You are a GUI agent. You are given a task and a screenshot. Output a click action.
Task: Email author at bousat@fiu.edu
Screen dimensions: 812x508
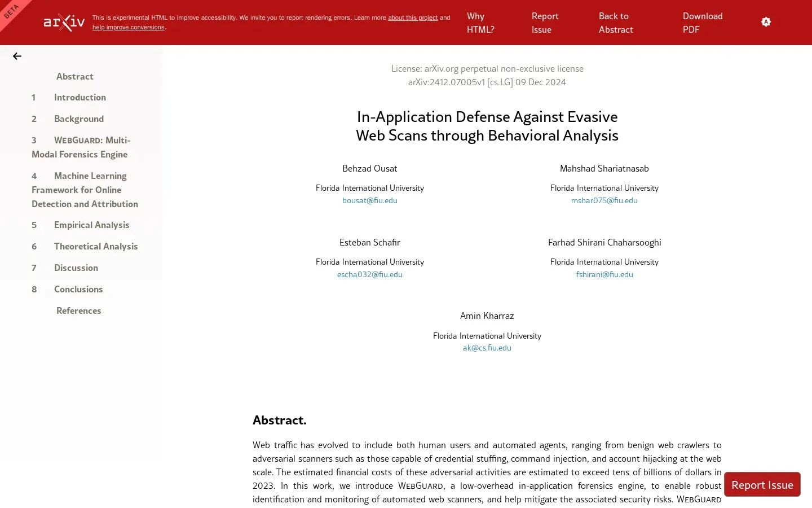tap(369, 200)
